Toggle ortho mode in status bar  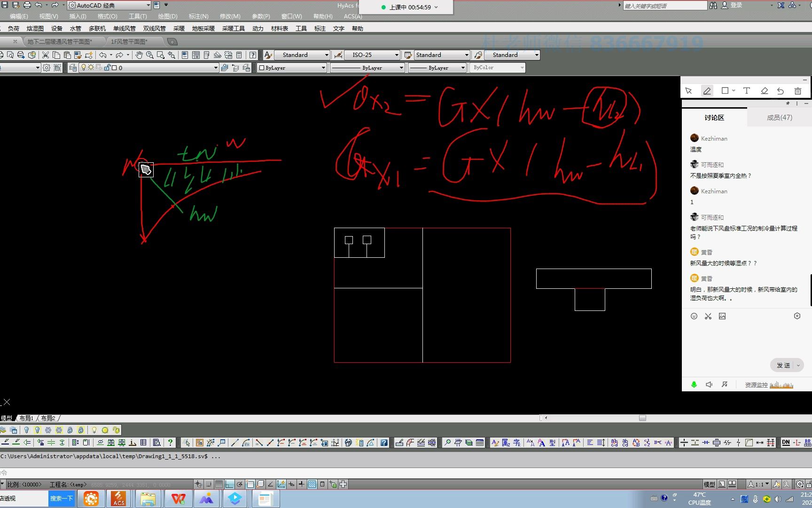pos(229,484)
